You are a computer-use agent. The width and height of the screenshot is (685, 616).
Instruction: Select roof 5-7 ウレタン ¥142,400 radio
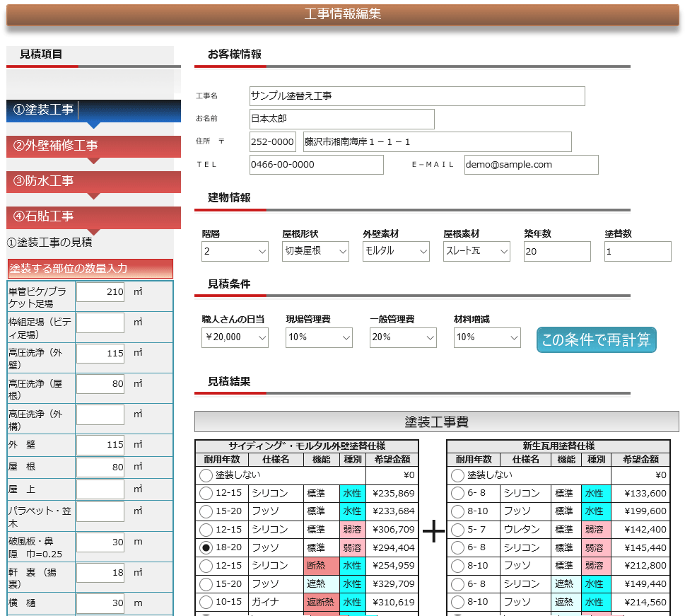(457, 530)
